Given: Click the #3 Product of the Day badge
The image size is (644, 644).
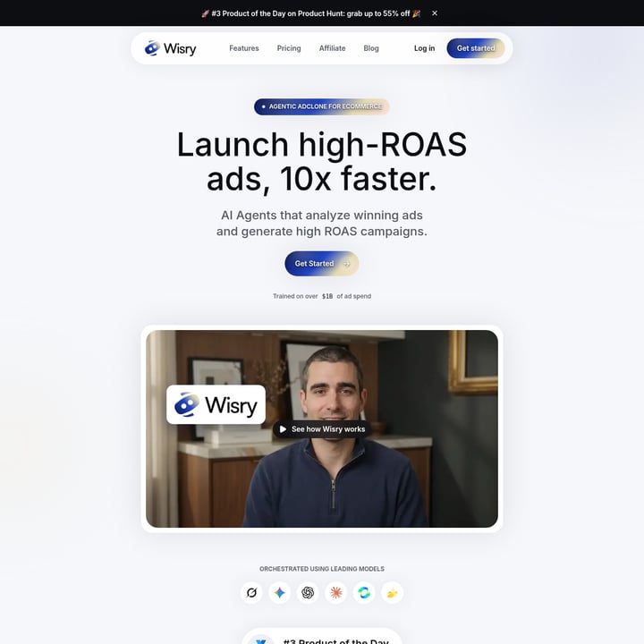Looking at the screenshot, I should pyautogui.click(x=322, y=637).
